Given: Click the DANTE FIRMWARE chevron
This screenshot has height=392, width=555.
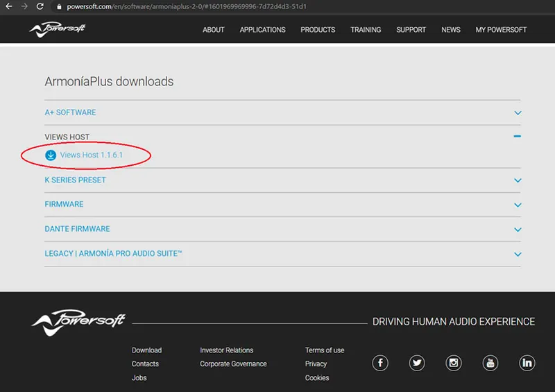Looking at the screenshot, I should (518, 230).
